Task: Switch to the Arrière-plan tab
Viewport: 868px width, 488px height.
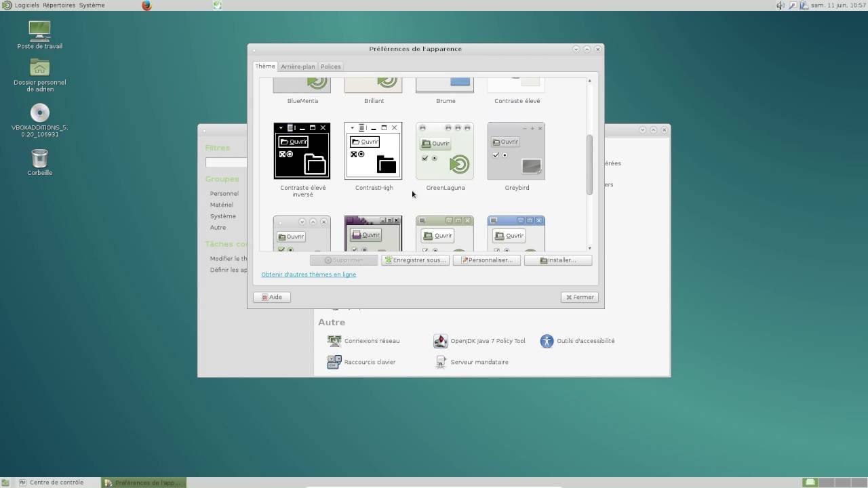Action: (x=298, y=66)
